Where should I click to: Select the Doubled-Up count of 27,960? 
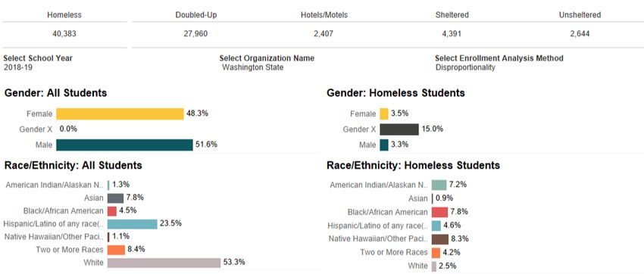click(196, 34)
